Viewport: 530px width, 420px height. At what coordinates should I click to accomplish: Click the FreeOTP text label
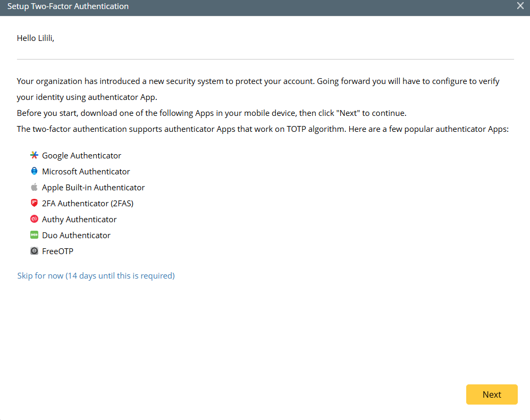57,251
